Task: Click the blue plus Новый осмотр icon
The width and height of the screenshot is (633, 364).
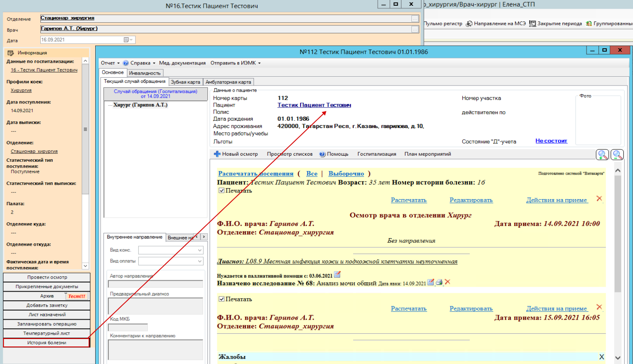Action: [217, 154]
